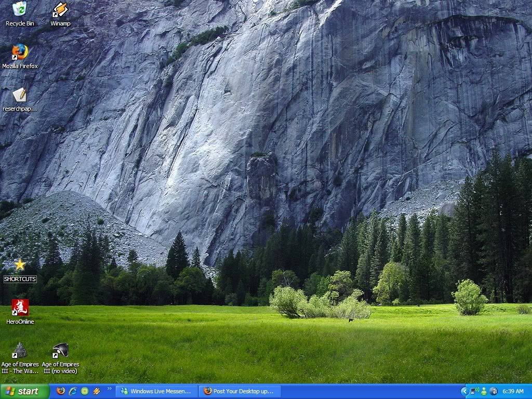Open the Windows start menu
Viewport: 532px width, 399px height.
tap(24, 391)
